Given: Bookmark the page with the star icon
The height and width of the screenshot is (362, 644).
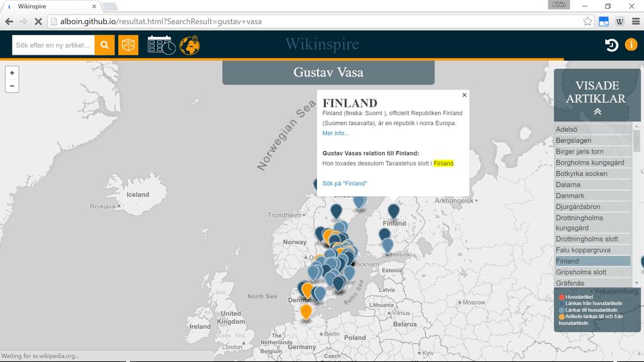Looking at the screenshot, I should [x=587, y=21].
